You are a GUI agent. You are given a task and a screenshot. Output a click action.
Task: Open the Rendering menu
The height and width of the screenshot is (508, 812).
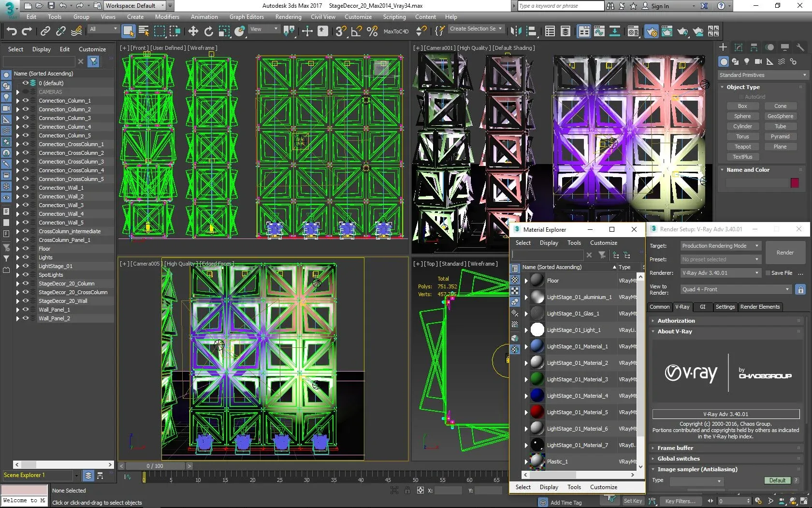point(288,17)
